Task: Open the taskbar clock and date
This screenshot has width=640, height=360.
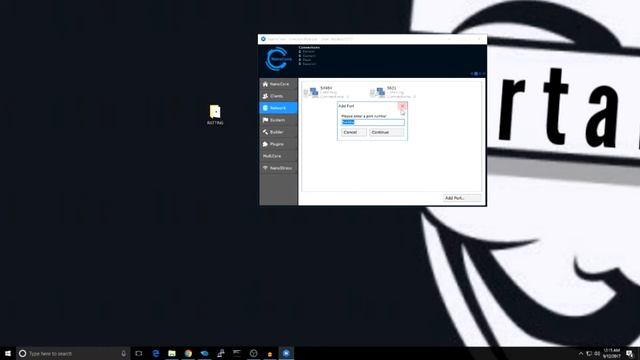Action: coord(611,353)
